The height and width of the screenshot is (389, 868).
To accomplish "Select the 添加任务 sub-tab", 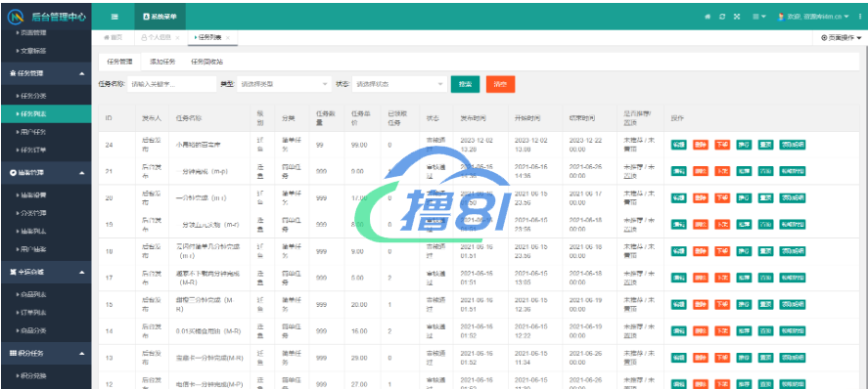I will pyautogui.click(x=162, y=62).
